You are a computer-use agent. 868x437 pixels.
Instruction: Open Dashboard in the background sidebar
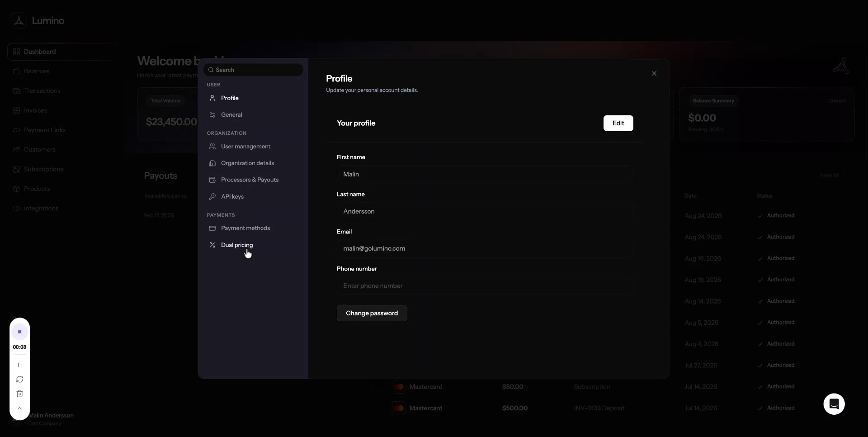(x=62, y=52)
